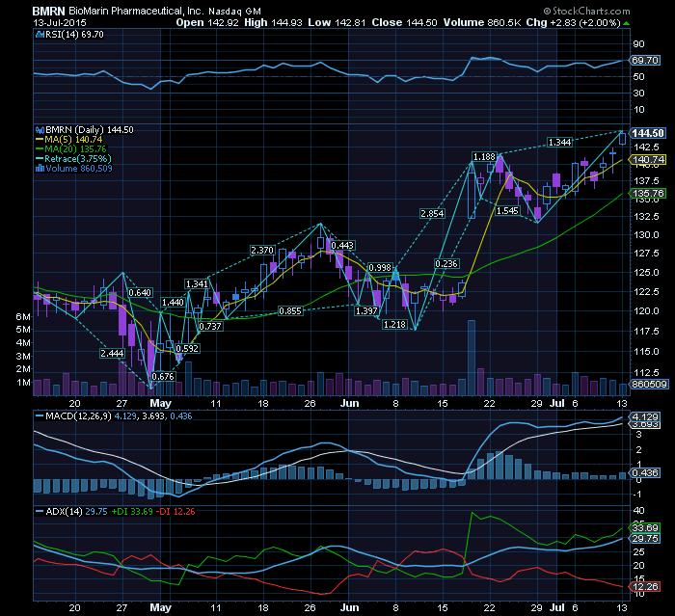Click the 140.74 MA(5) price tag
Image resolution: width=675 pixels, height=616 pixels.
tap(648, 160)
